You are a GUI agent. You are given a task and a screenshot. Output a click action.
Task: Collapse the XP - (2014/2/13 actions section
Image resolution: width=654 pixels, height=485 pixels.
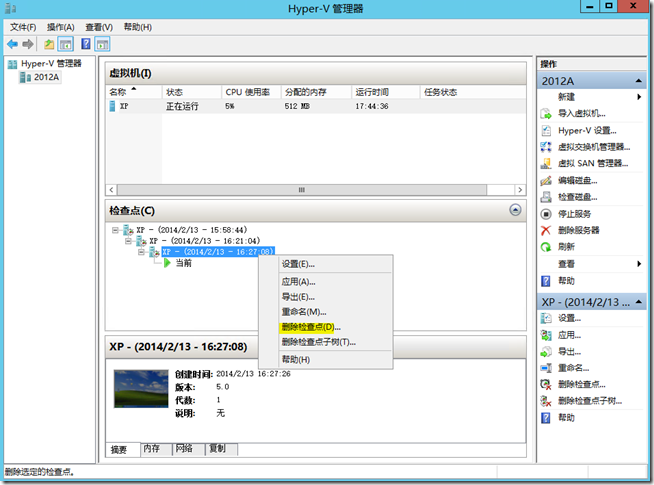(639, 302)
